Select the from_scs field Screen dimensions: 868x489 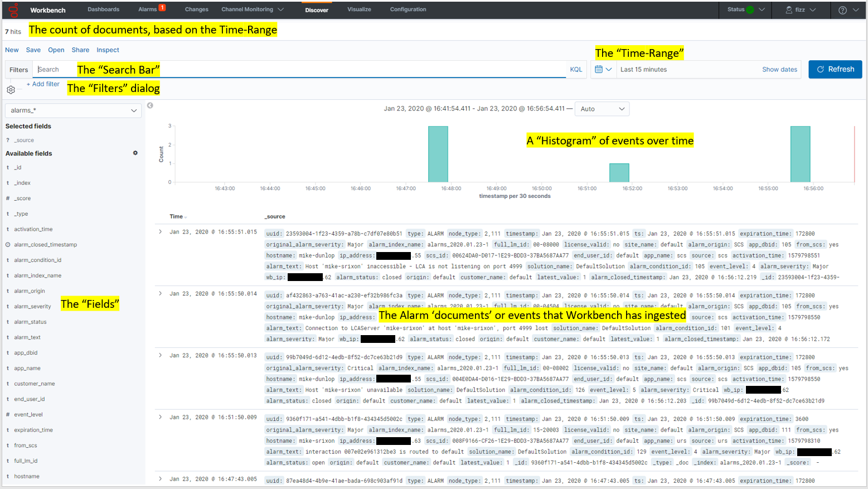(26, 446)
